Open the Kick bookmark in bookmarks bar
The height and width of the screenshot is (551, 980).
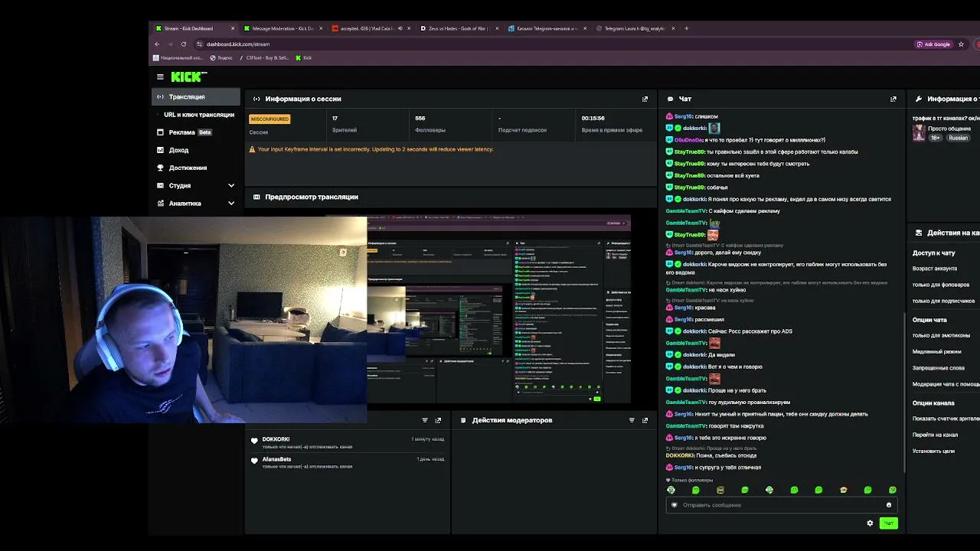pos(304,58)
